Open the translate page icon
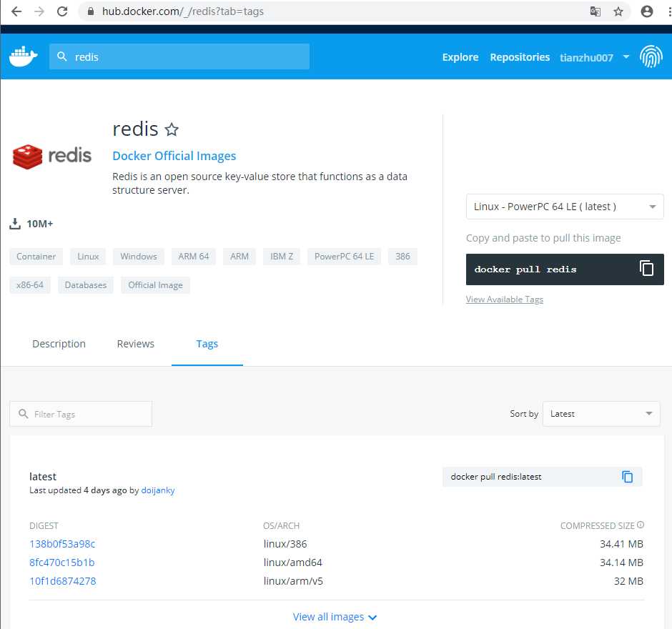Viewport: 672px width, 629px height. click(x=595, y=11)
